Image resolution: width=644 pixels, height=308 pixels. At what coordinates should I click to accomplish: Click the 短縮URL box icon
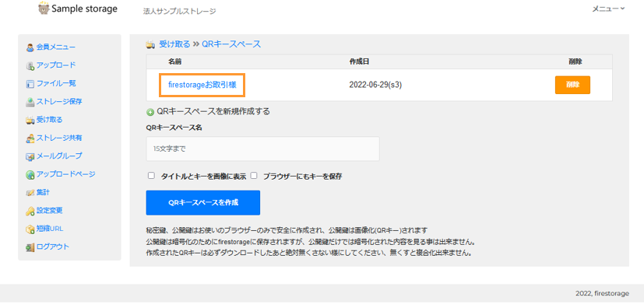(30, 229)
